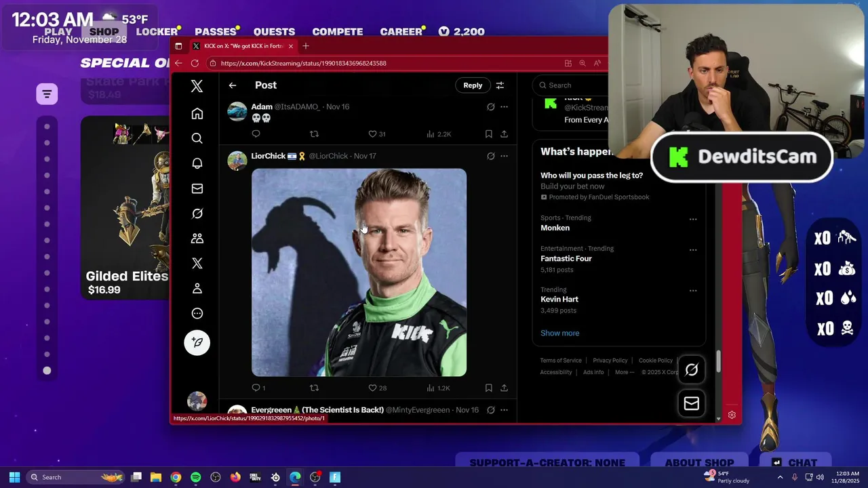Click the browser page vertical scrollbar thumb
This screenshot has width=868, height=488.
click(719, 361)
